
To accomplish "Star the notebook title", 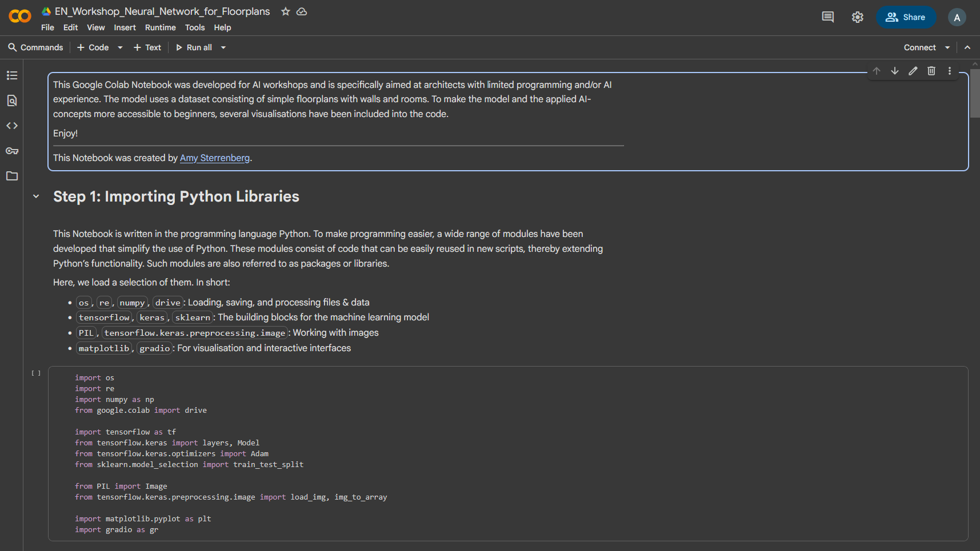I will (286, 11).
